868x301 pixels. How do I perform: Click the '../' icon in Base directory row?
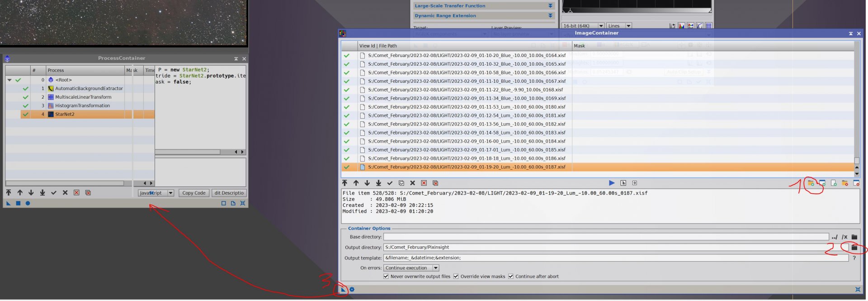pyautogui.click(x=835, y=237)
